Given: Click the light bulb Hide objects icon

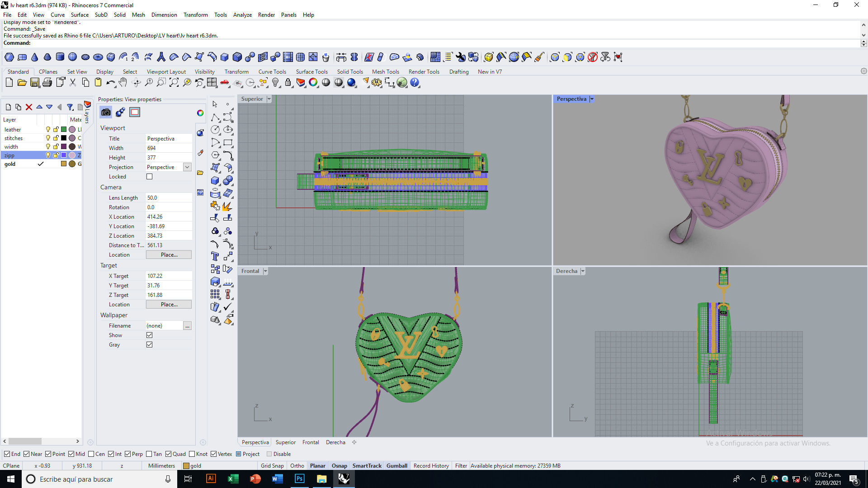Looking at the screenshot, I should point(275,83).
